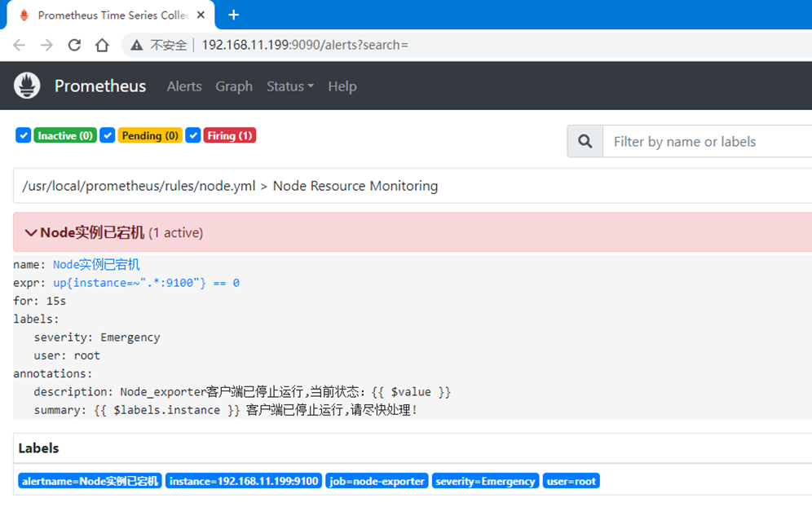Click the user=root label badge

tap(571, 481)
